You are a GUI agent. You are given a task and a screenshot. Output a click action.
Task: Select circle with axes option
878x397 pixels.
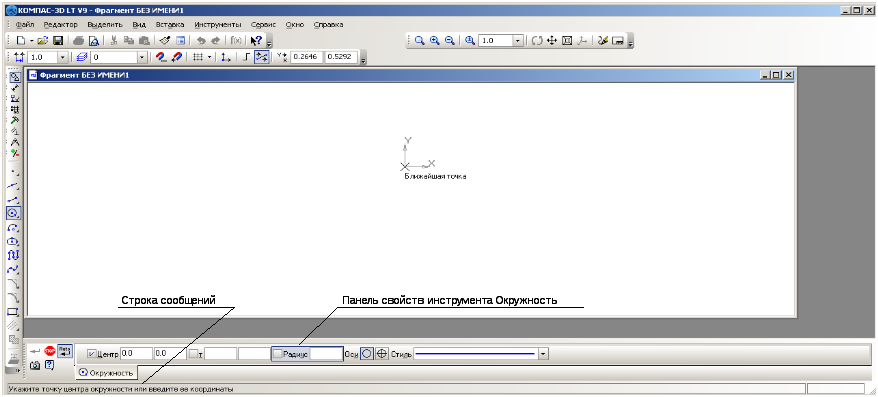pyautogui.click(x=382, y=354)
